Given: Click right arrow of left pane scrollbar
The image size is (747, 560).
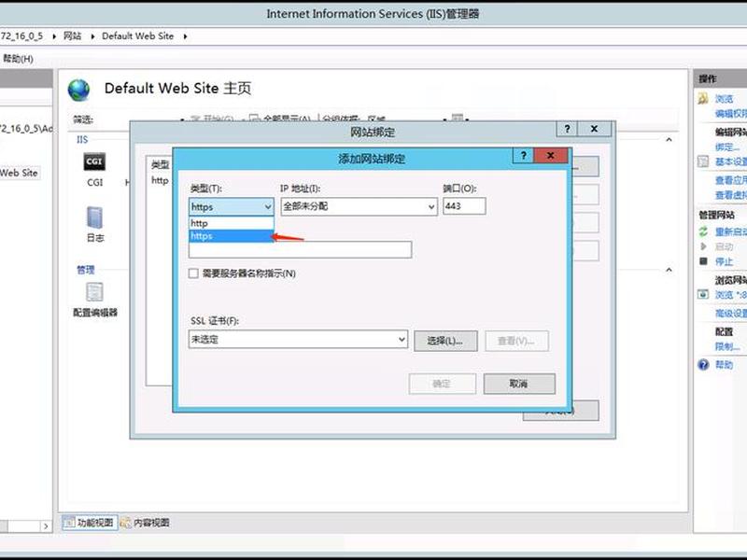Looking at the screenshot, I should pyautogui.click(x=46, y=526).
